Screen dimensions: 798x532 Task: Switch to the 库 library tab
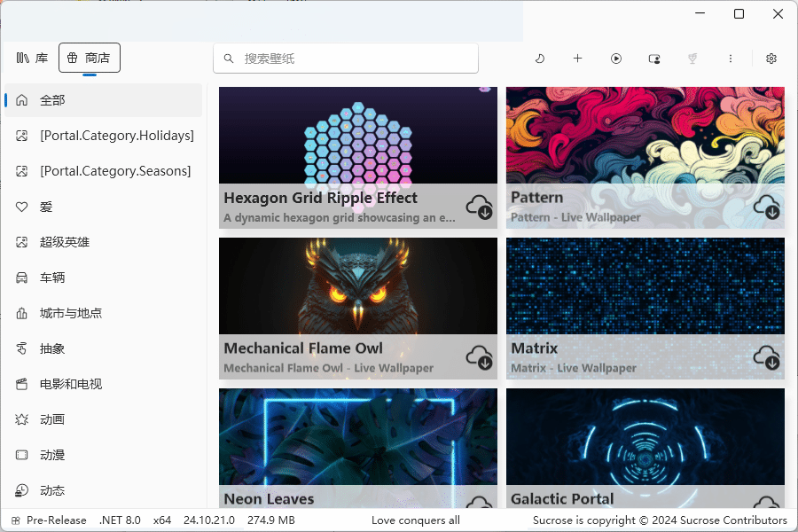tap(32, 58)
